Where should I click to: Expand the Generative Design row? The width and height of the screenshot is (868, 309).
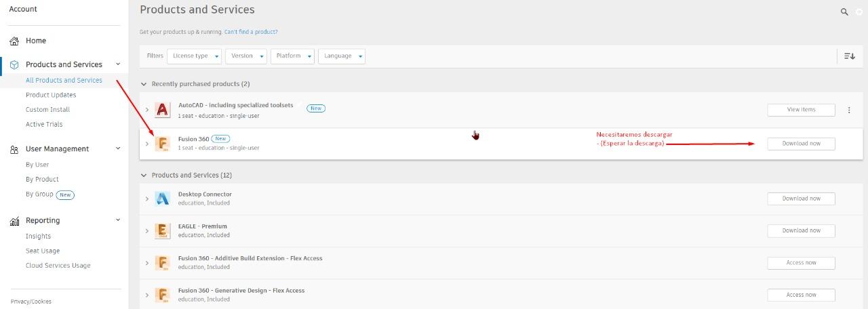point(147,295)
